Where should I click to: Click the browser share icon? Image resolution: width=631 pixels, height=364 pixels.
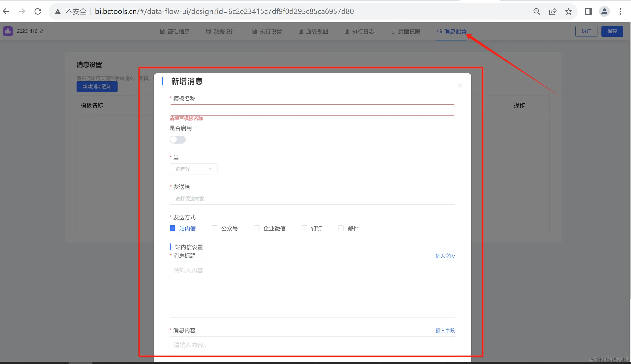pyautogui.click(x=552, y=11)
